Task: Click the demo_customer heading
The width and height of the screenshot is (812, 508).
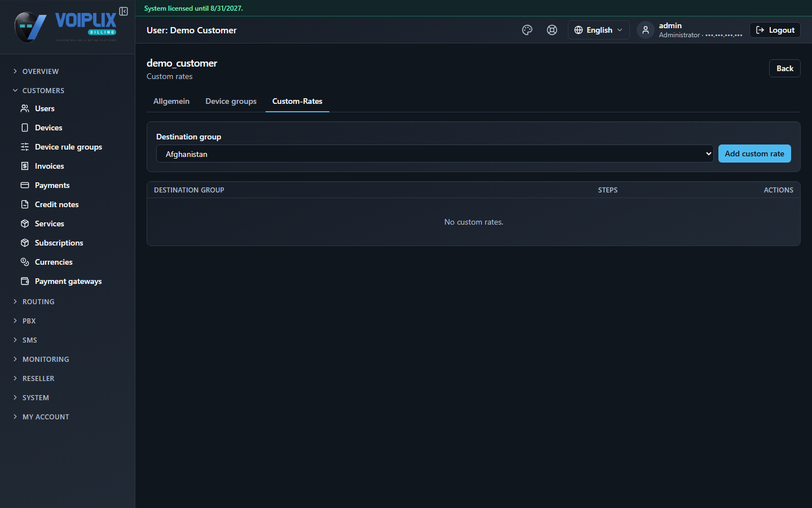Action: point(182,63)
